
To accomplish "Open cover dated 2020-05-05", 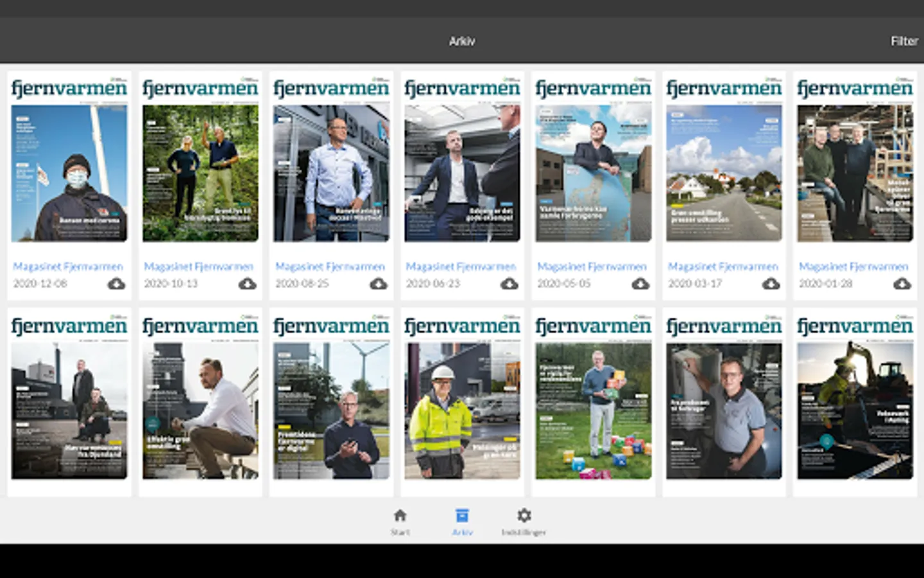I will [x=594, y=160].
